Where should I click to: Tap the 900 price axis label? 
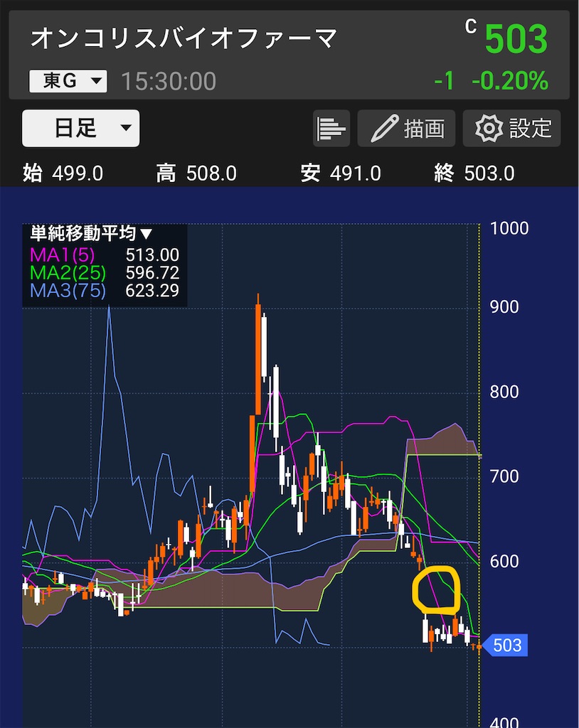point(504,307)
